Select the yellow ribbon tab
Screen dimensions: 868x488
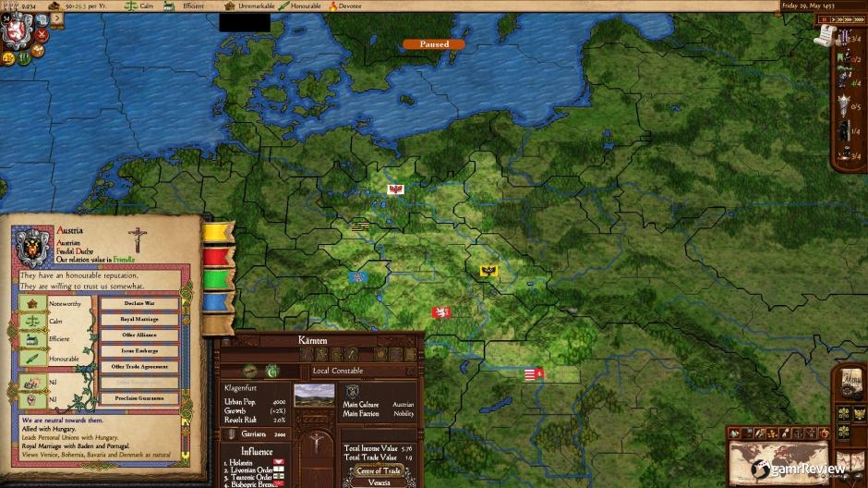tap(218, 232)
